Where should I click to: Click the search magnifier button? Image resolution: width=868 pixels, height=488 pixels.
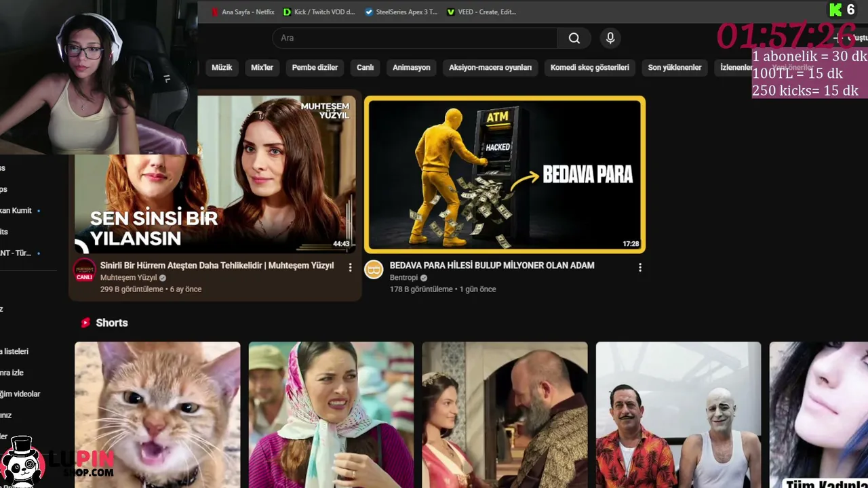[x=574, y=38]
